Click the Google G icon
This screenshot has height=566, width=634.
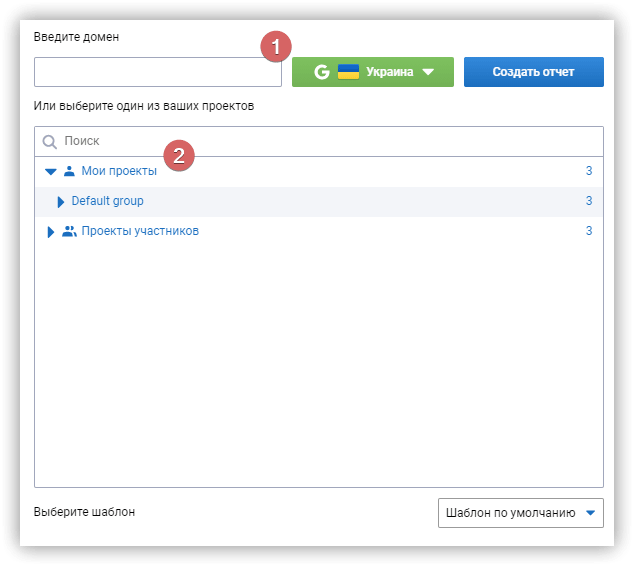tap(322, 72)
